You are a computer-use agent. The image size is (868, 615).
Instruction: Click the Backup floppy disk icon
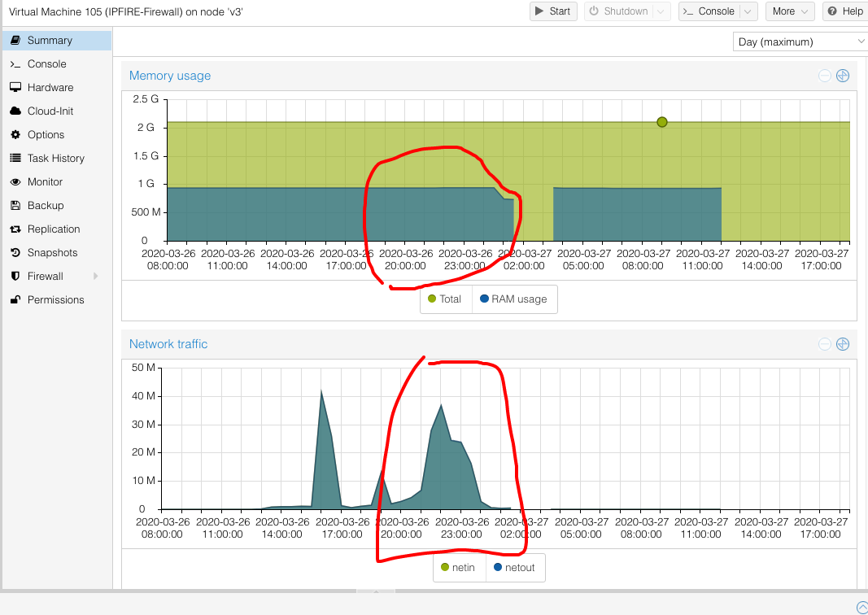point(15,205)
